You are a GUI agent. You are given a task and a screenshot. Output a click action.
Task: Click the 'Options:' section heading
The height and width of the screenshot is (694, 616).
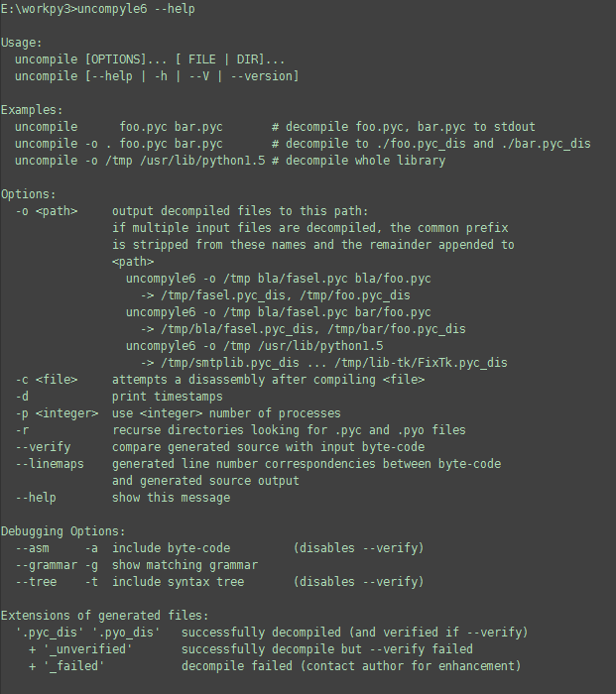[x=29, y=194]
